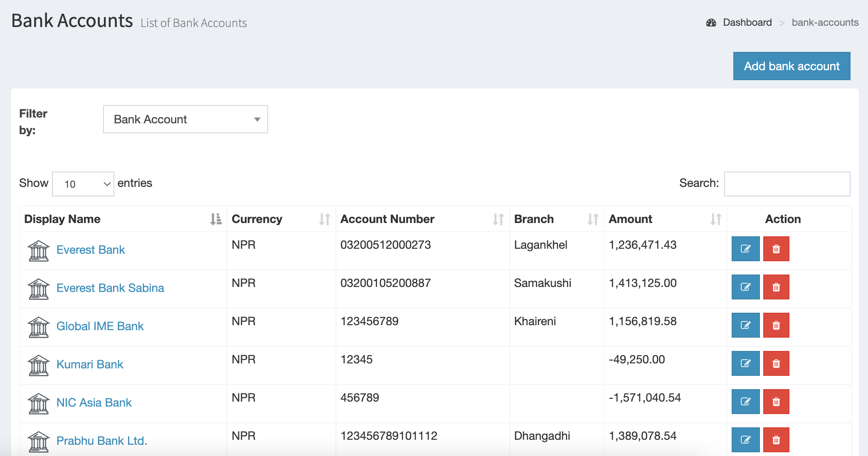
Task: Click account number 123456789101112
Action: point(389,436)
